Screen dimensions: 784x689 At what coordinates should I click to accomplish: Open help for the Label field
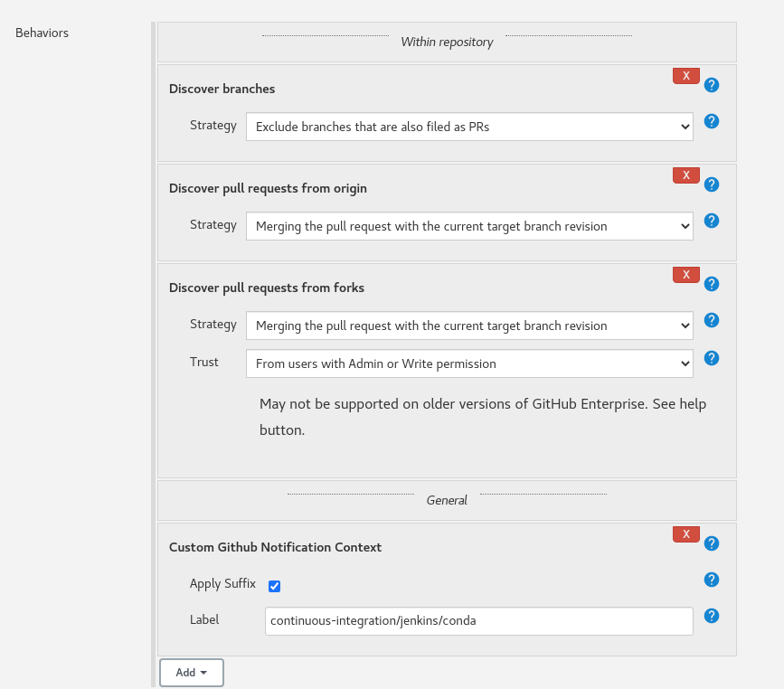pos(712,616)
